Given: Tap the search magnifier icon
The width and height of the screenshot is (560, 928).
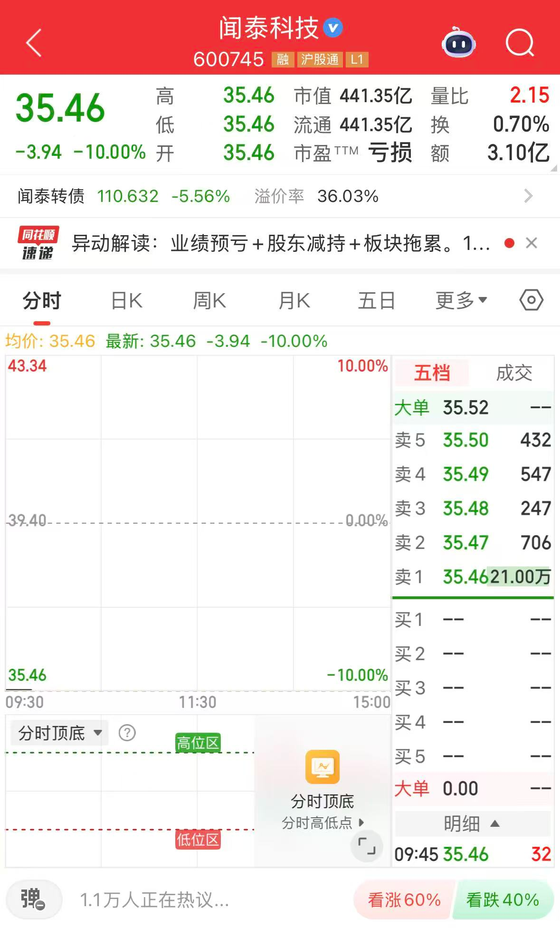Looking at the screenshot, I should click(520, 43).
